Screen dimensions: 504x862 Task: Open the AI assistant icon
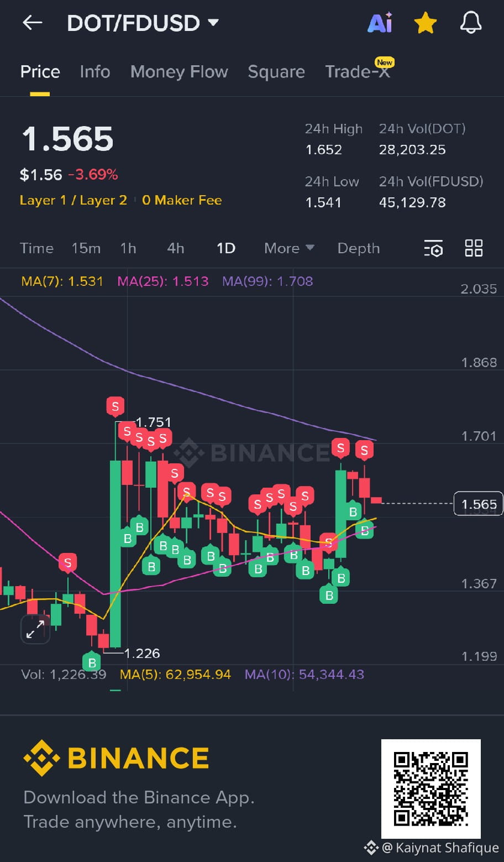[380, 23]
